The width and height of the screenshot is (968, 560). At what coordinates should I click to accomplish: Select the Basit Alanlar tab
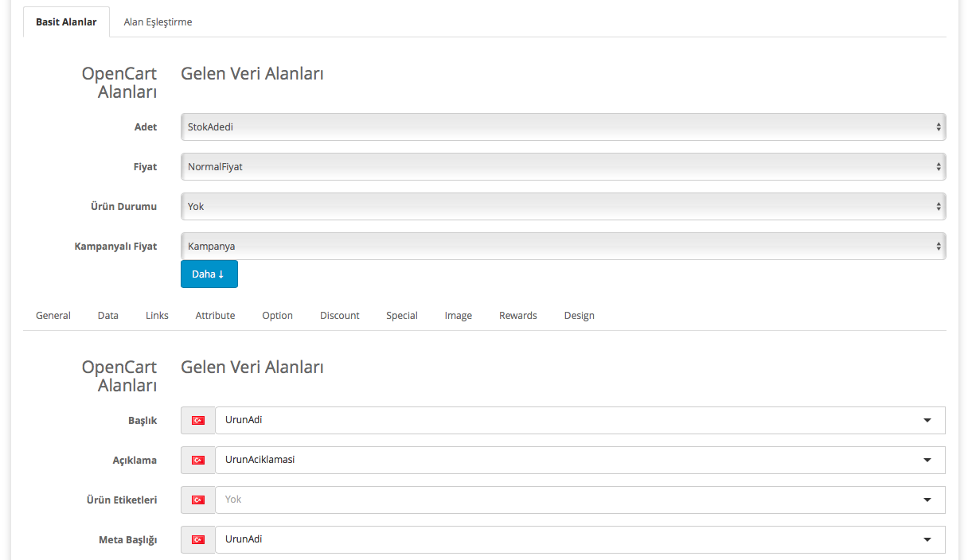(66, 22)
